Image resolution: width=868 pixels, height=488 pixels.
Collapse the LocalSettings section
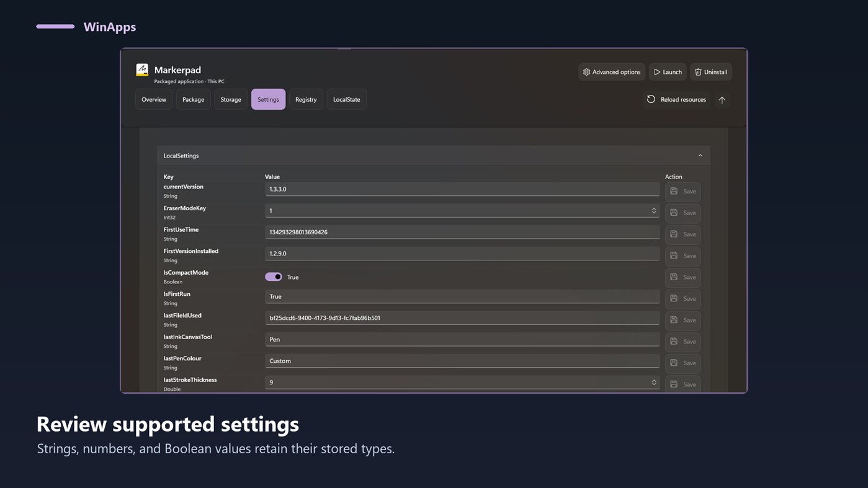pos(700,156)
